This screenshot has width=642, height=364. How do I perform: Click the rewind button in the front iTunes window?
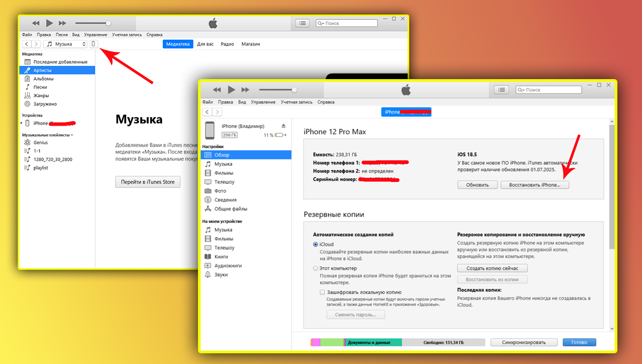click(217, 90)
